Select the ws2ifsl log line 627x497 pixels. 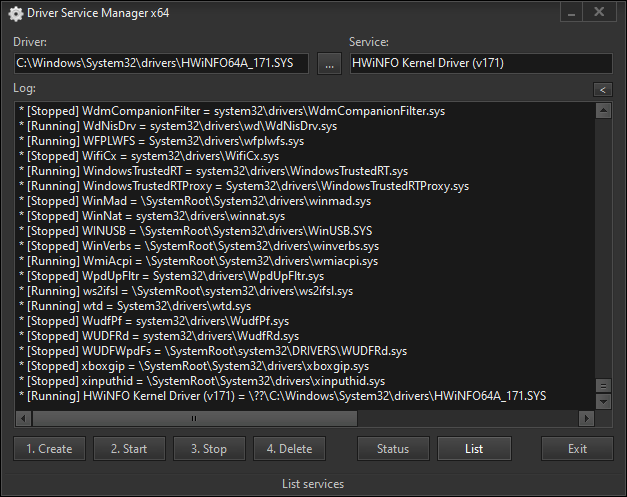click(x=186, y=291)
